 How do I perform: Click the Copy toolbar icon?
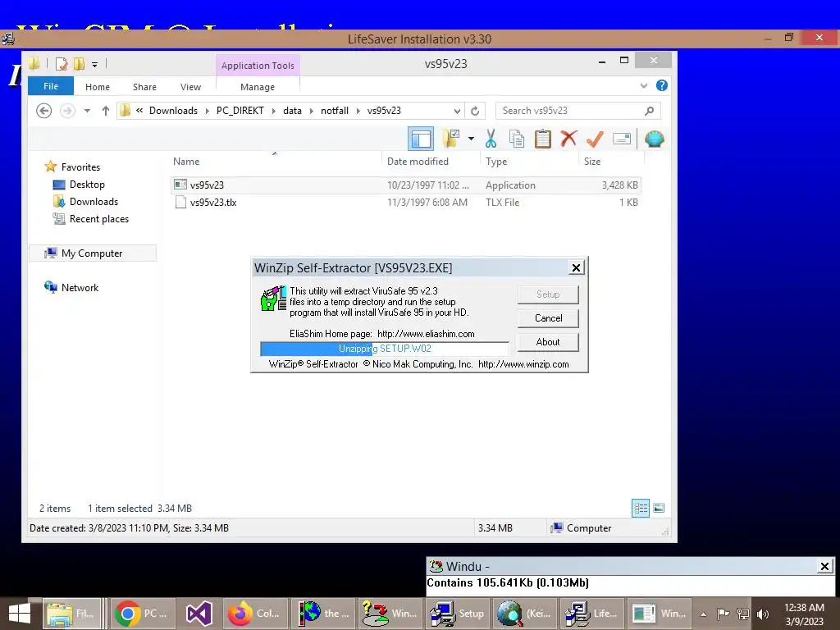[x=517, y=139]
